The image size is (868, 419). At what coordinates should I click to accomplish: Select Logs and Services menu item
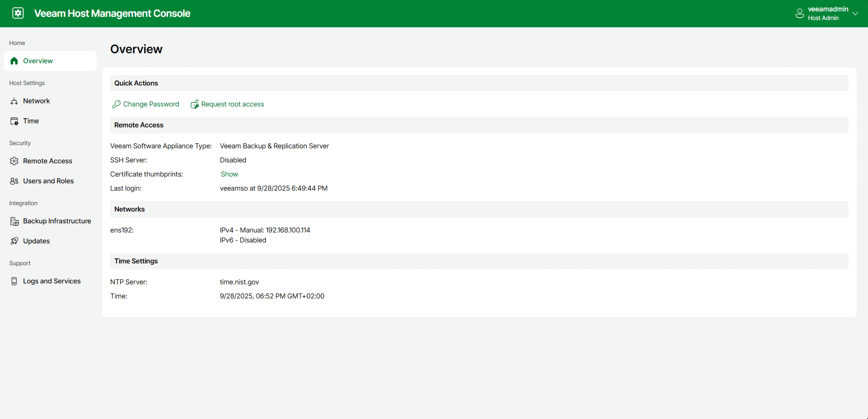[52, 281]
